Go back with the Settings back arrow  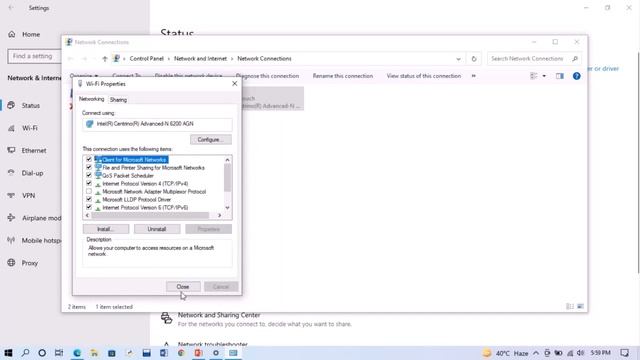[x=11, y=8]
